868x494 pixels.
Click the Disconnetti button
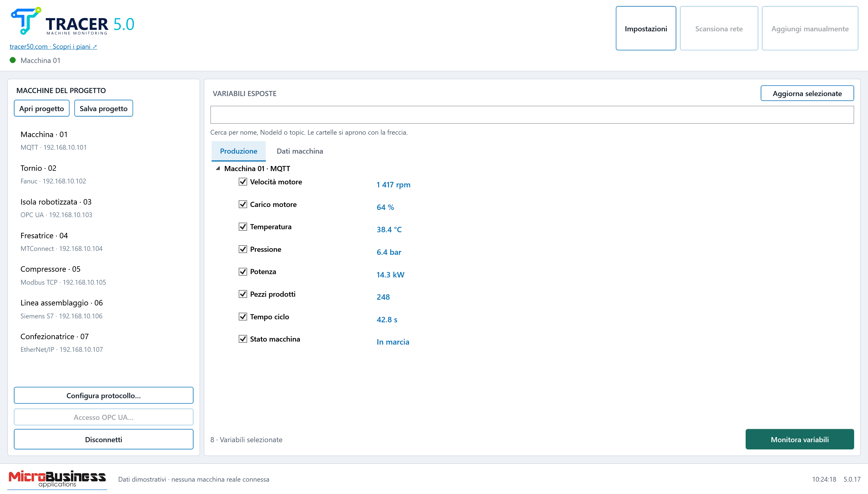(104, 439)
